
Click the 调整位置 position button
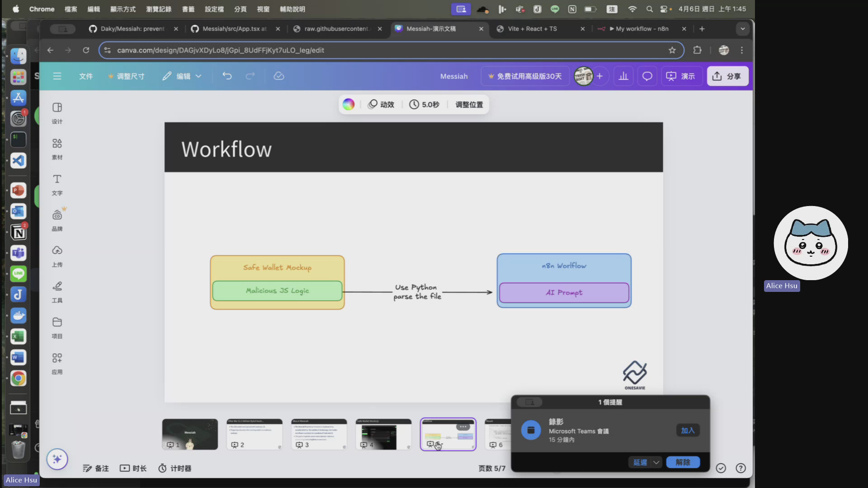[469, 104]
